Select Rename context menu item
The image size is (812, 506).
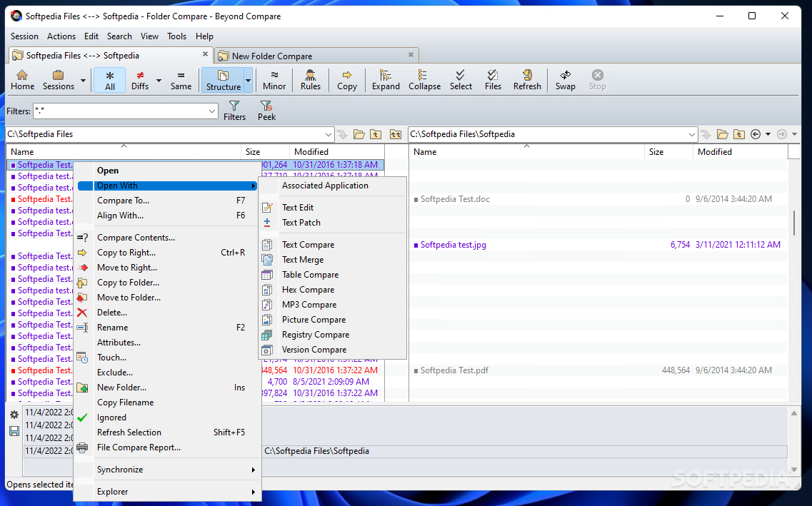click(x=167, y=328)
